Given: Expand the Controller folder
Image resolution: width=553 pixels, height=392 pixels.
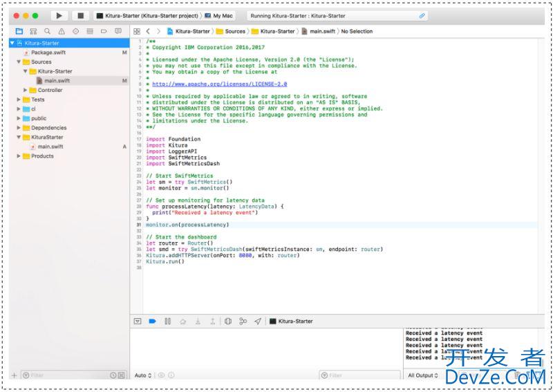Looking at the screenshot, I should click(26, 90).
